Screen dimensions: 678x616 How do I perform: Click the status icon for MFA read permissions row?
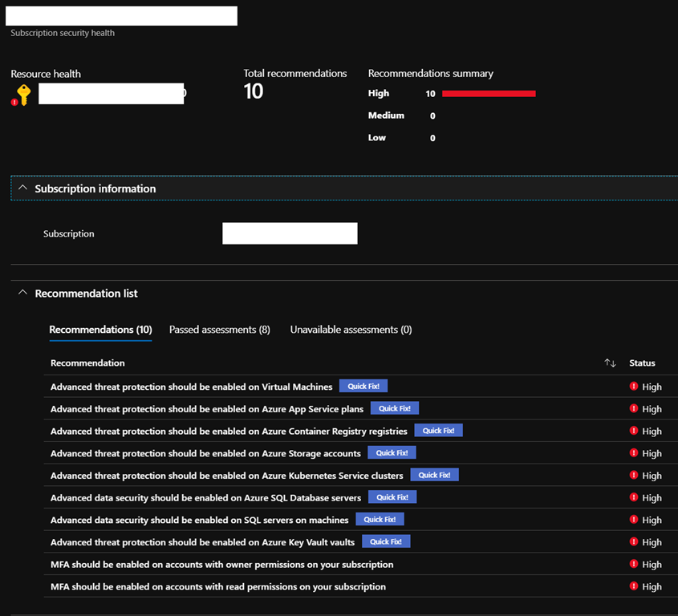click(634, 586)
